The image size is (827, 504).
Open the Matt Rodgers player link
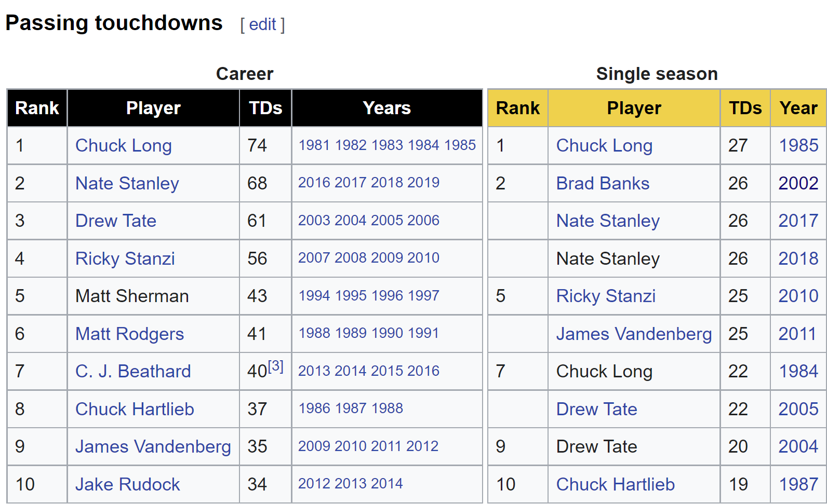(130, 334)
